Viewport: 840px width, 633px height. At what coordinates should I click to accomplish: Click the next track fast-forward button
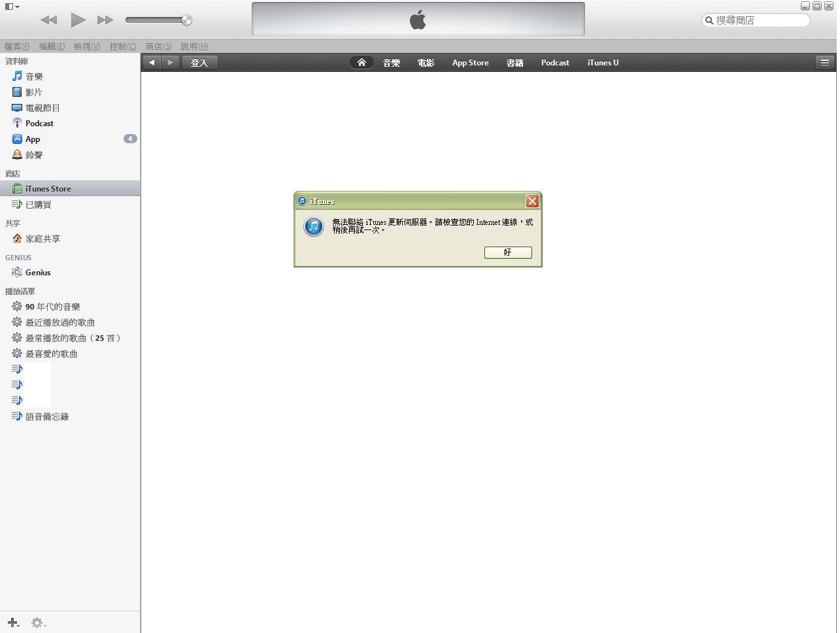[105, 20]
